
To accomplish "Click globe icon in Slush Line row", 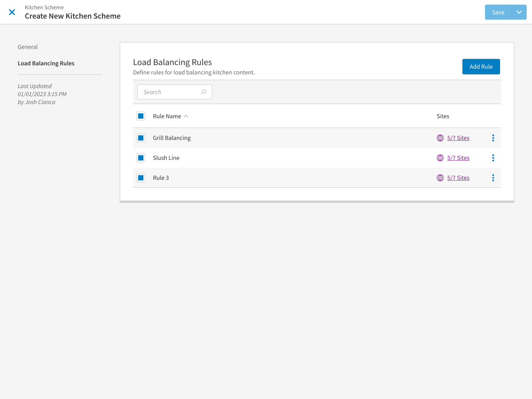I will click(440, 158).
